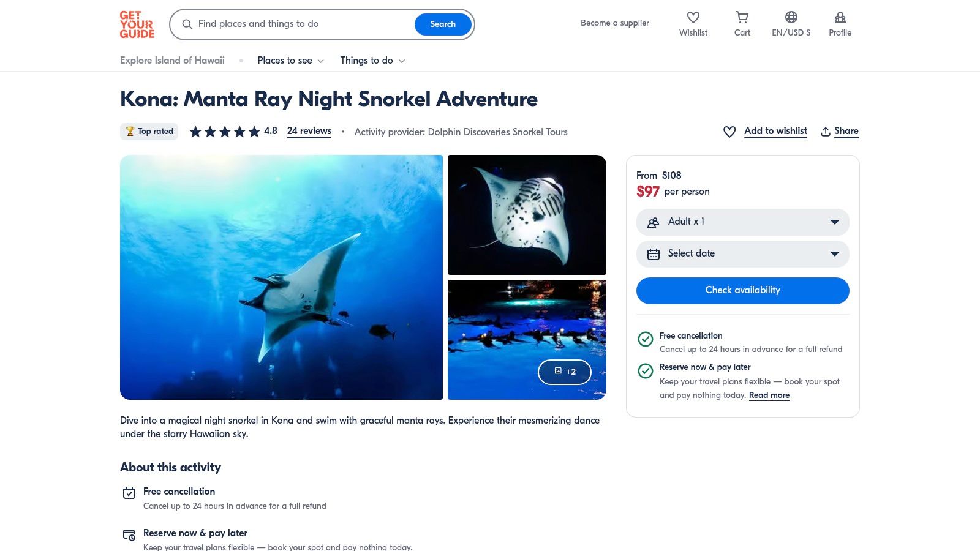Expand the Places to see menu
980x551 pixels.
(290, 61)
